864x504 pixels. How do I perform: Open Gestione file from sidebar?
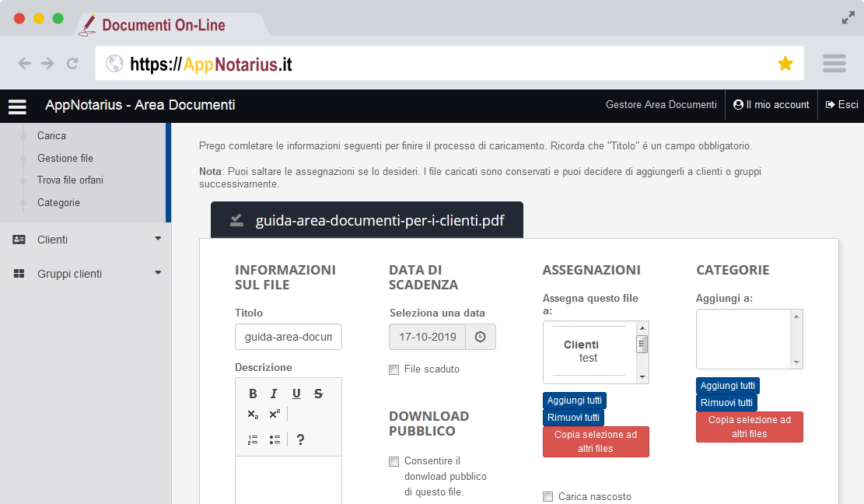[x=65, y=158]
